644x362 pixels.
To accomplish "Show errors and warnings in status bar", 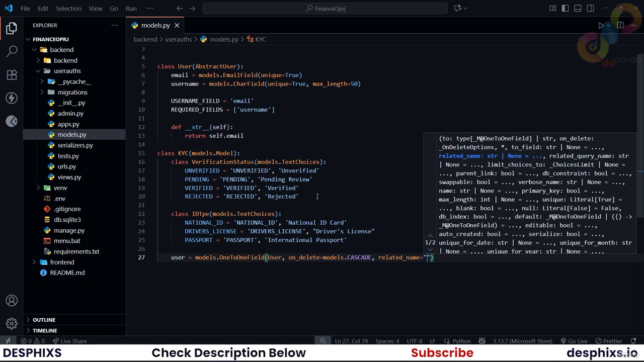I will click(34, 341).
